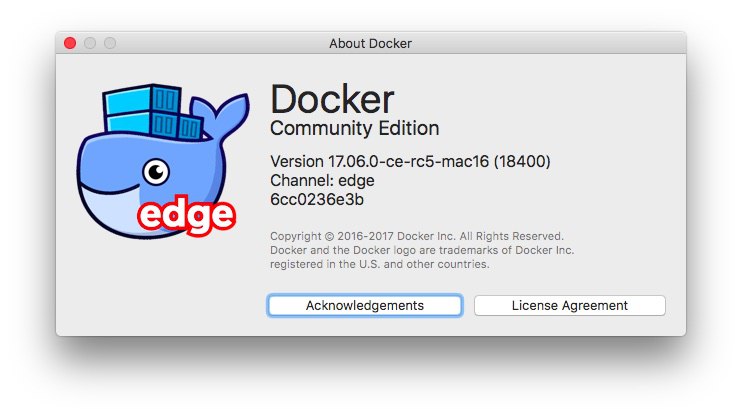Open the Acknowledgements button
The height and width of the screenshot is (416, 742).
(364, 305)
